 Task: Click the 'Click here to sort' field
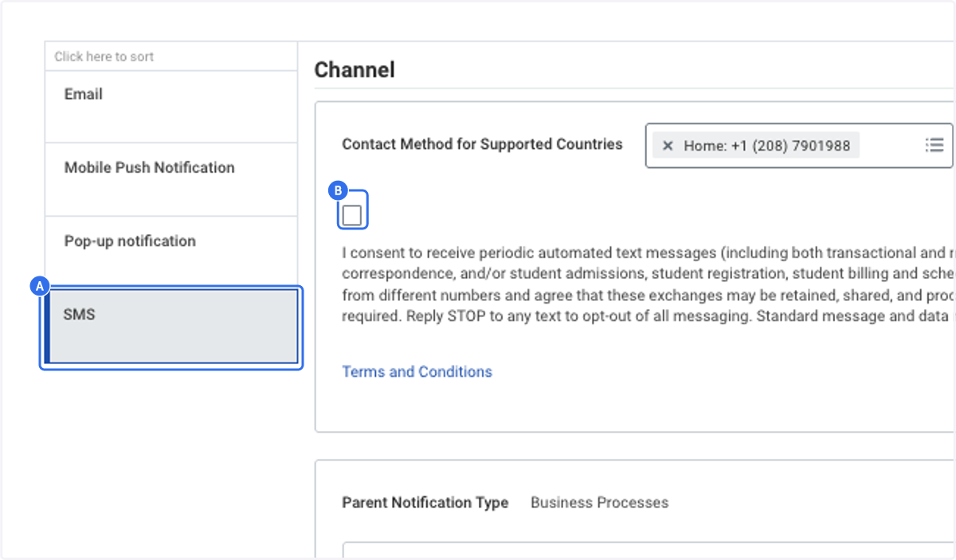pyautogui.click(x=171, y=57)
